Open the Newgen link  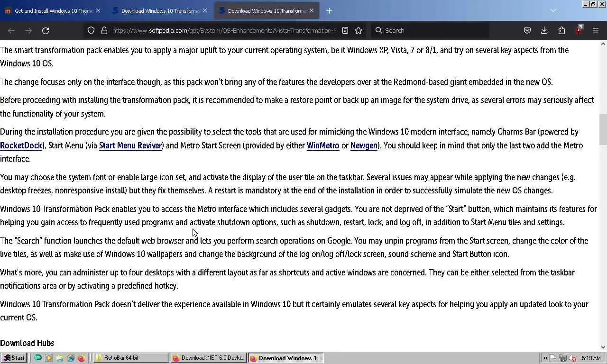point(364,146)
